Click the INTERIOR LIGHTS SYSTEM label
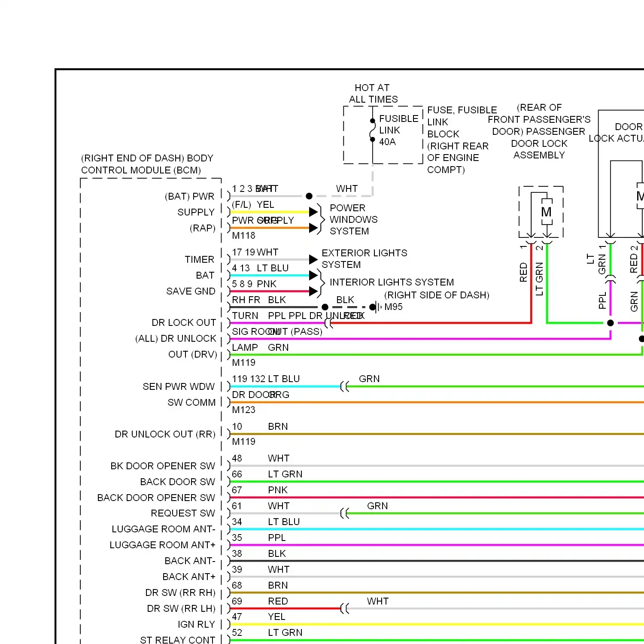This screenshot has height=644, width=644. pos(392,282)
